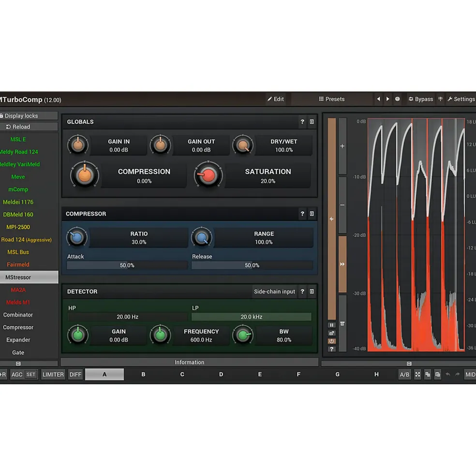Open DETECTOR panel help question mark
The image size is (476, 476).
pyautogui.click(x=302, y=291)
